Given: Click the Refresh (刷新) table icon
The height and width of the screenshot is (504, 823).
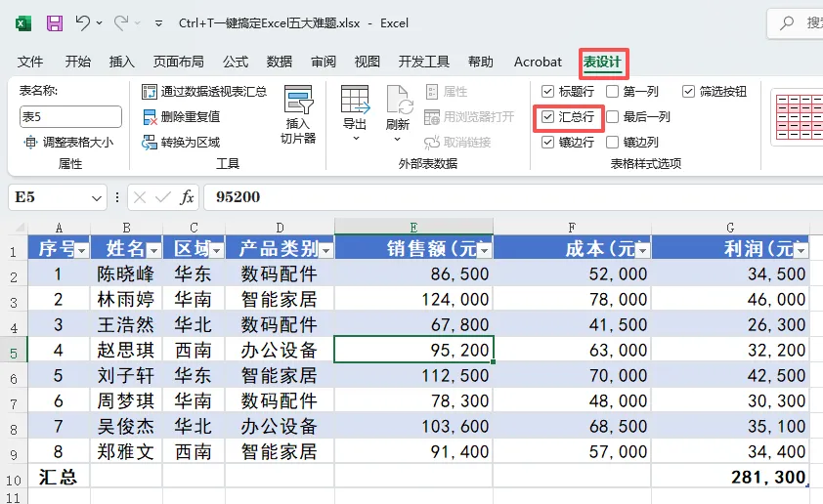Looking at the screenshot, I should tap(398, 101).
